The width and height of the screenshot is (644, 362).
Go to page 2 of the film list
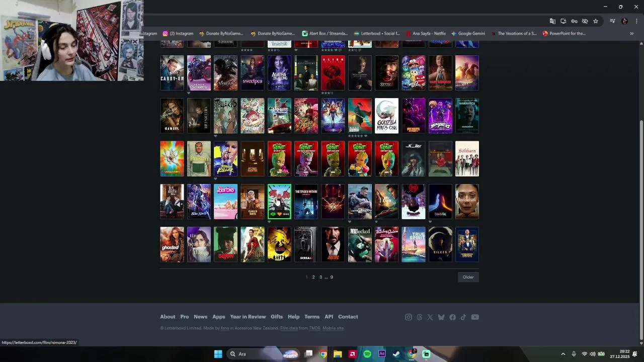coord(313,277)
